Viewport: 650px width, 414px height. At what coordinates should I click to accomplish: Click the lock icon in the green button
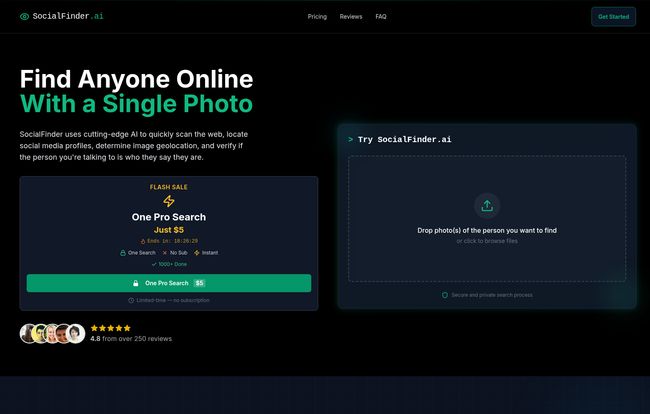click(x=136, y=283)
